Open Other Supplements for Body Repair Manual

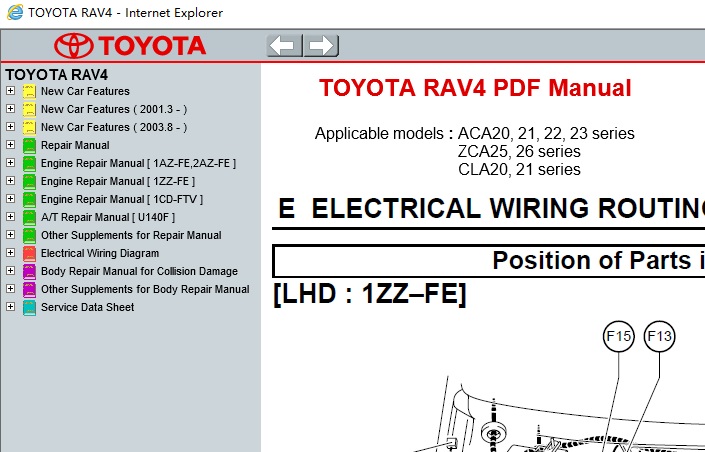[x=145, y=289]
